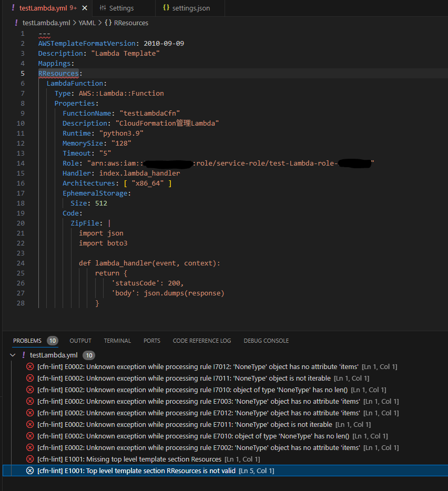Image resolution: width=448 pixels, height=491 pixels.
Task: Select the E7002 rule exception error
Action: click(x=225, y=448)
